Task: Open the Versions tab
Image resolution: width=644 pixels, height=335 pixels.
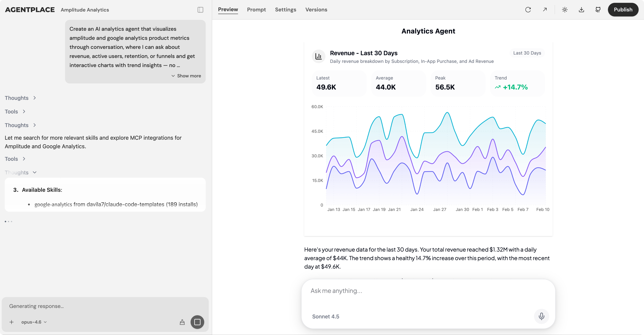Action: [x=316, y=10]
